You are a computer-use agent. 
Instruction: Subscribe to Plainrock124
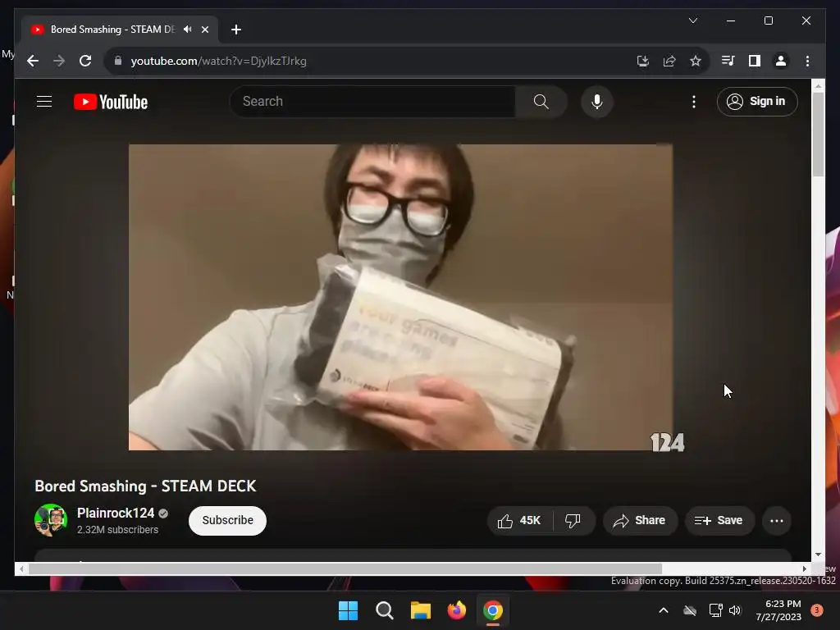click(x=227, y=520)
